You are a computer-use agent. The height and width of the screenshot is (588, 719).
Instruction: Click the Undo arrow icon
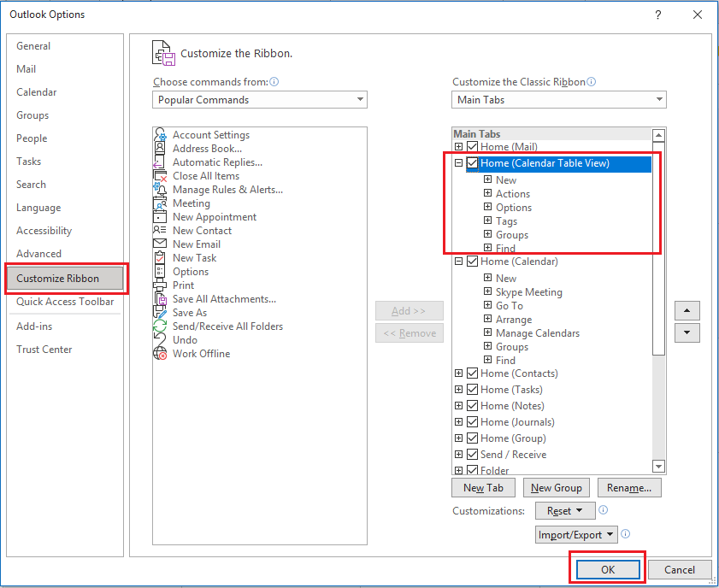pos(160,340)
